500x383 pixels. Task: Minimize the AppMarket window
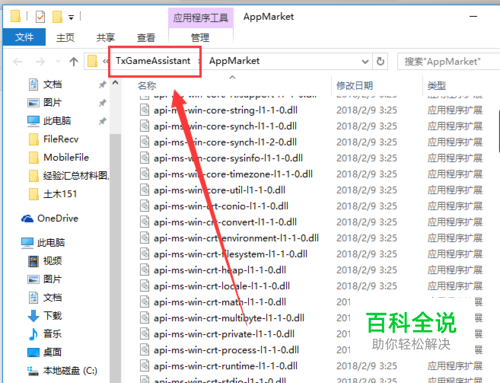click(473, 16)
